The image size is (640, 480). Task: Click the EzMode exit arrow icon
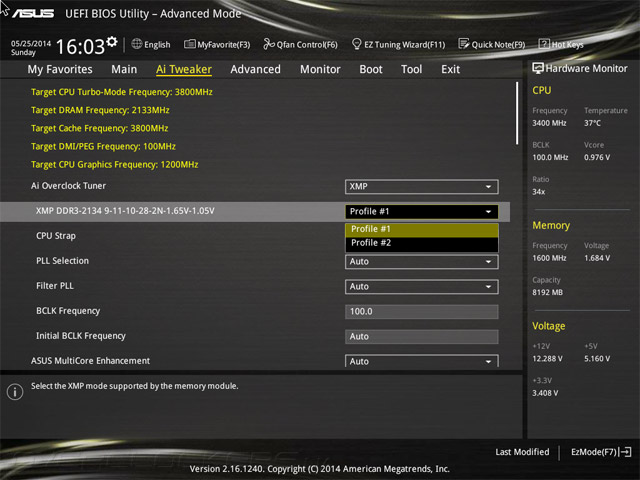(x=626, y=452)
